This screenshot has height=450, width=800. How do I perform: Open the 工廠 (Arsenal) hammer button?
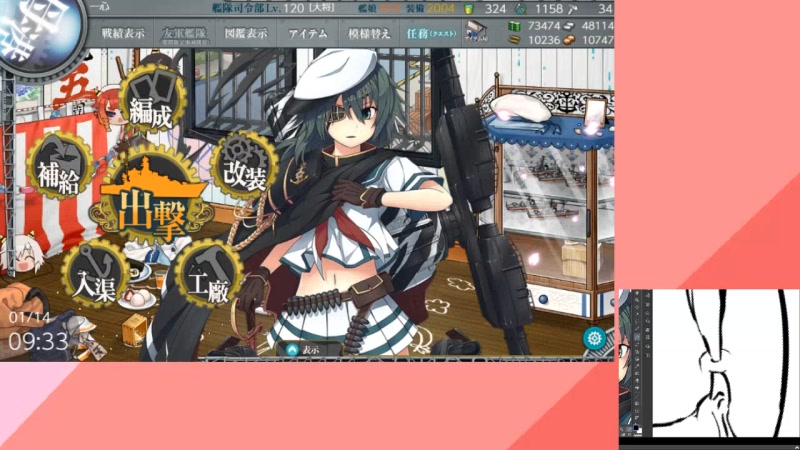(x=207, y=273)
